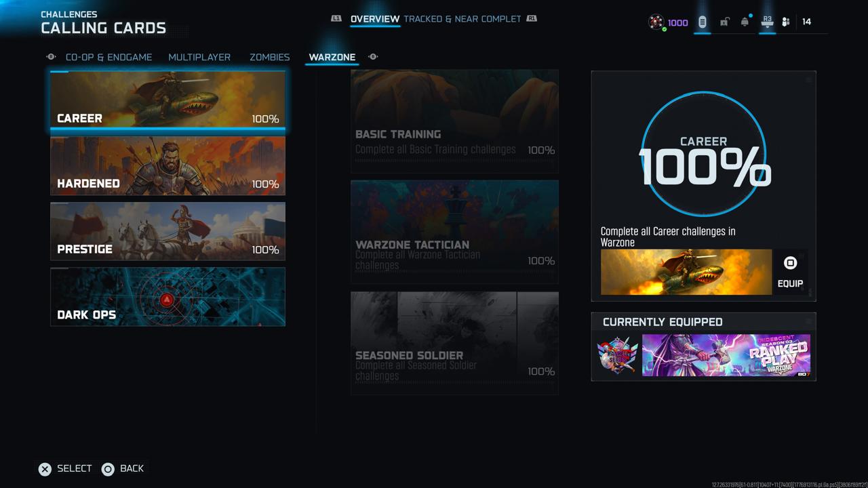Select the Warzone tab
The image size is (868, 488).
(332, 57)
